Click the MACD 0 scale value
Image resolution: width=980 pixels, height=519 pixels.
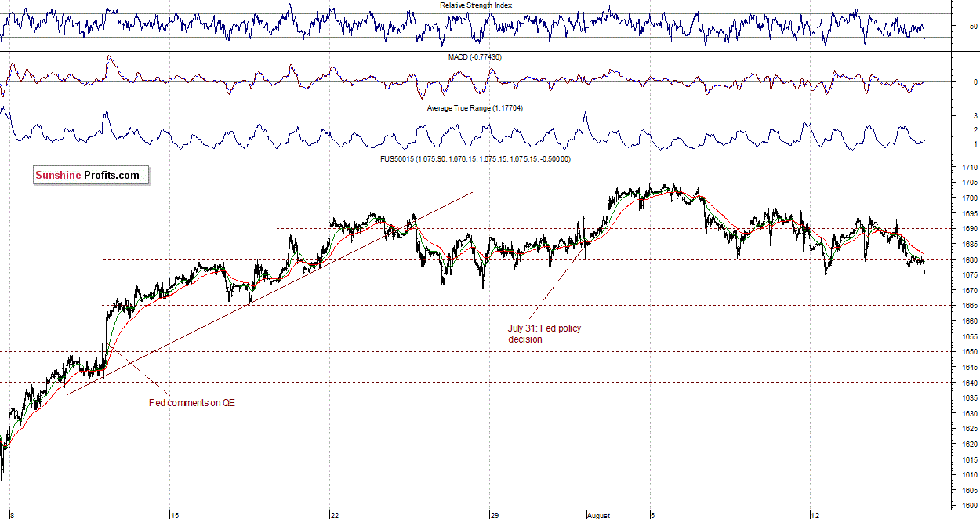pos(975,82)
